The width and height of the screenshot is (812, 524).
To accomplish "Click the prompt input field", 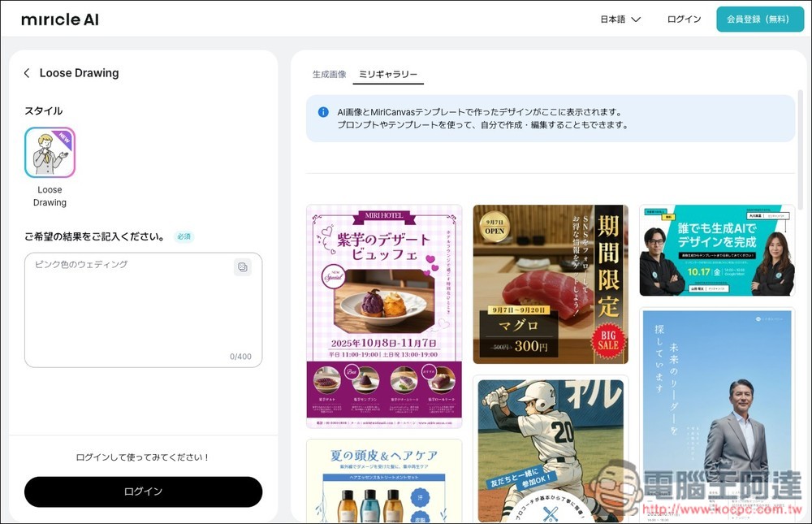I will [x=143, y=309].
